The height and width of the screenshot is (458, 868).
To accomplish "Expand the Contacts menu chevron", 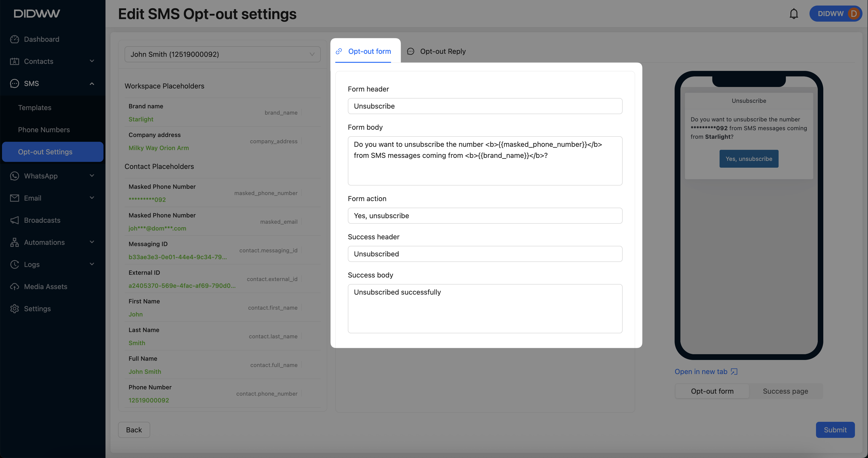I will tap(92, 61).
